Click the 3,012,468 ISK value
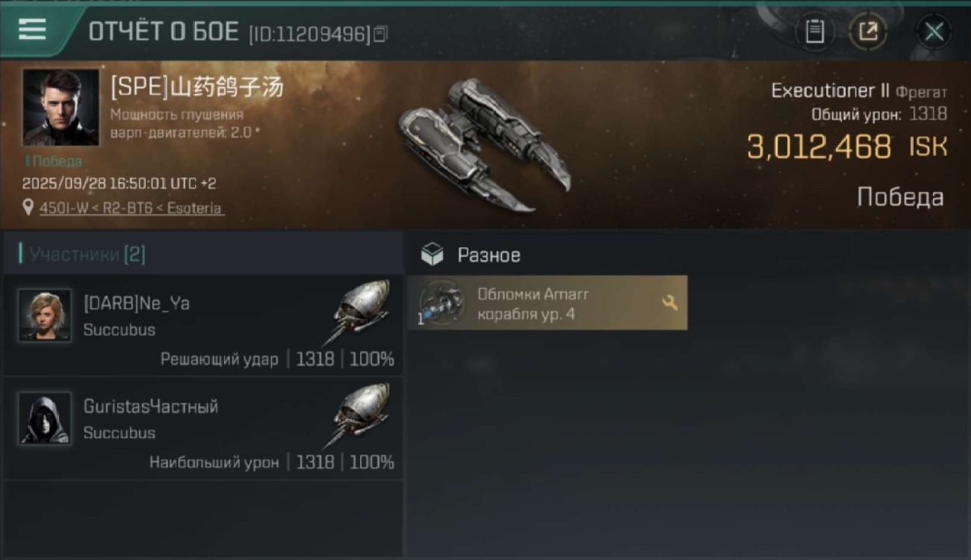 (847, 147)
